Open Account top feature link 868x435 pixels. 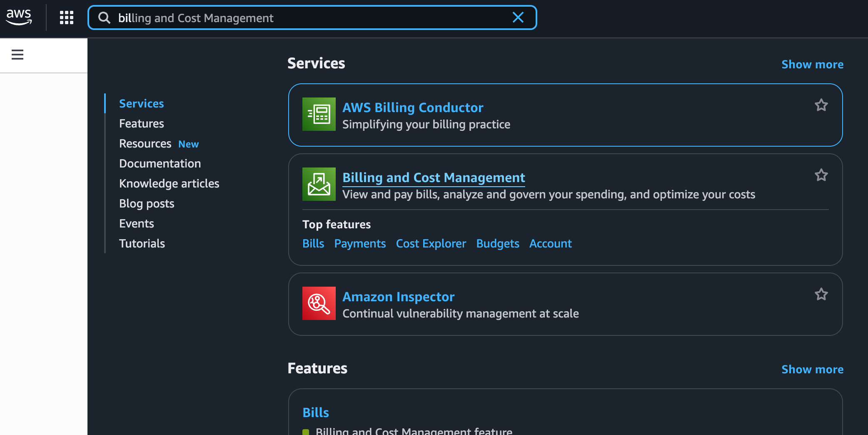pyautogui.click(x=551, y=243)
